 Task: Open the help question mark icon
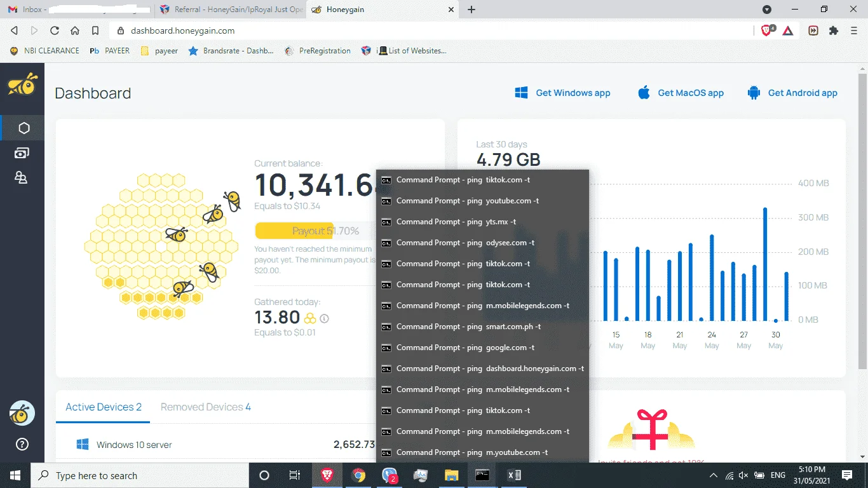pos(22,444)
